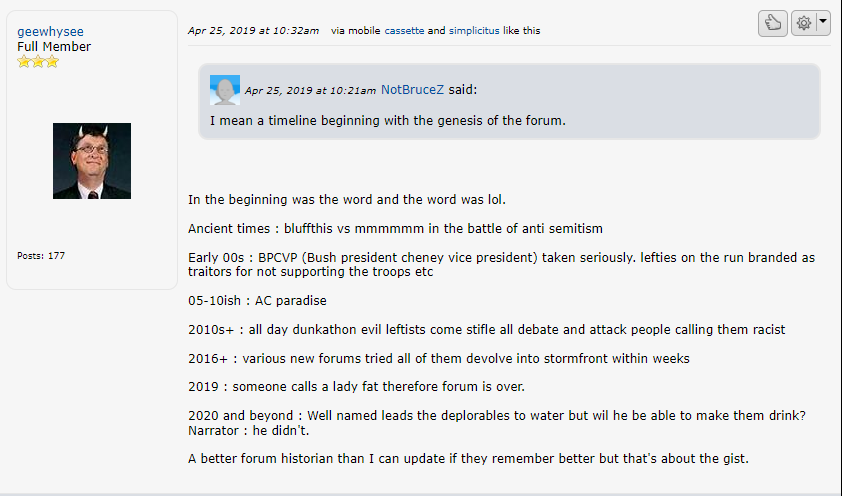The width and height of the screenshot is (844, 496).
Task: Open the geewhysee username link
Action: (51, 32)
